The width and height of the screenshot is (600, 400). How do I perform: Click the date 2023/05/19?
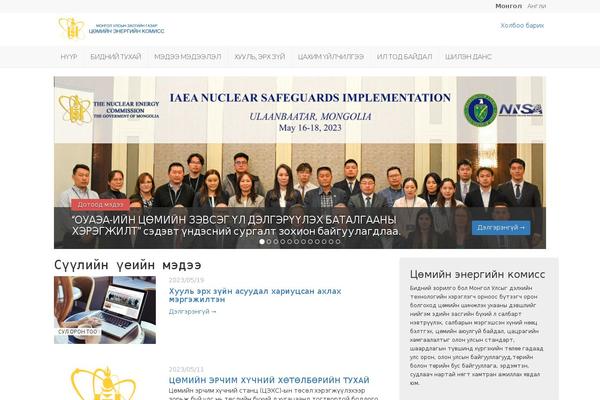click(186, 280)
